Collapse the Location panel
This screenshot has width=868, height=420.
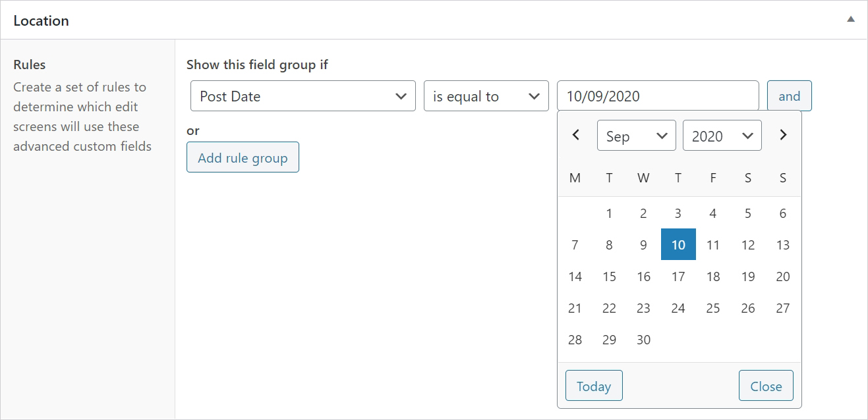point(851,20)
